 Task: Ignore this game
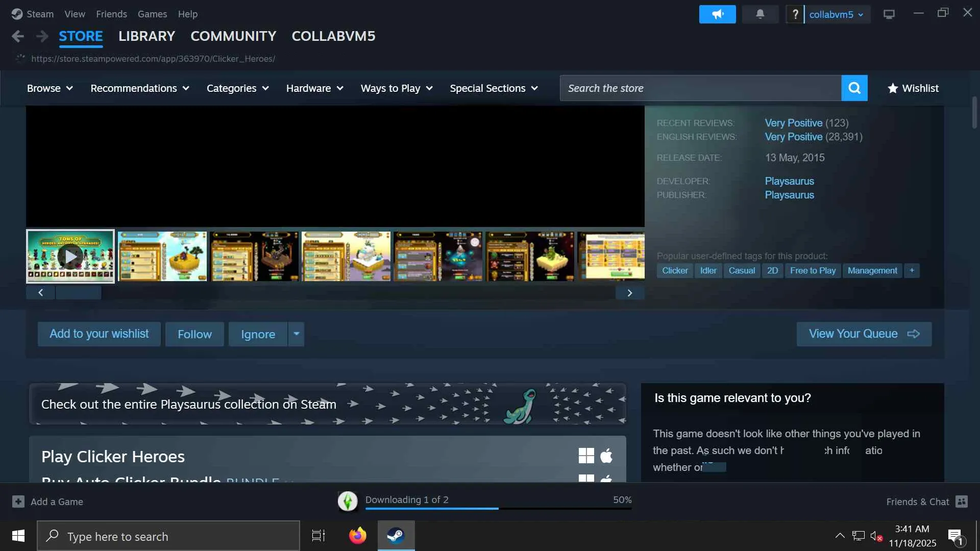[x=258, y=334]
